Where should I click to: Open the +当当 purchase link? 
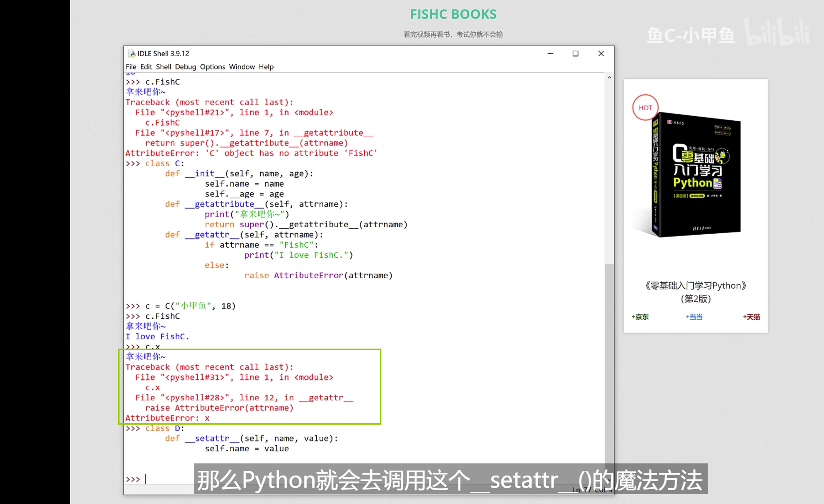694,317
